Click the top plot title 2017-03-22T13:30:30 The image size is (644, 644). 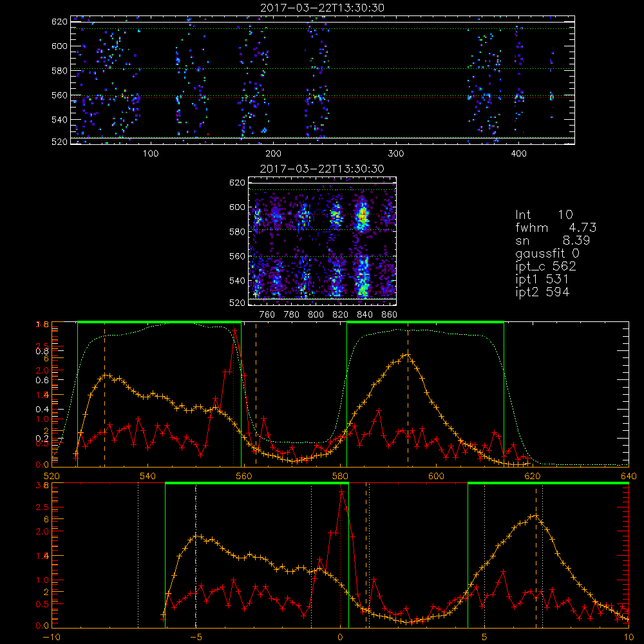323,8
